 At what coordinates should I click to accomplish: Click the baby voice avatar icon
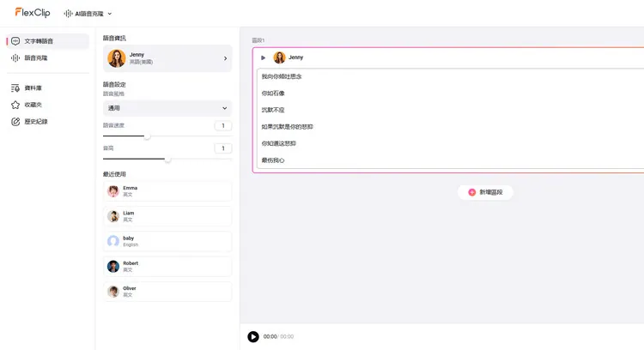(x=113, y=241)
